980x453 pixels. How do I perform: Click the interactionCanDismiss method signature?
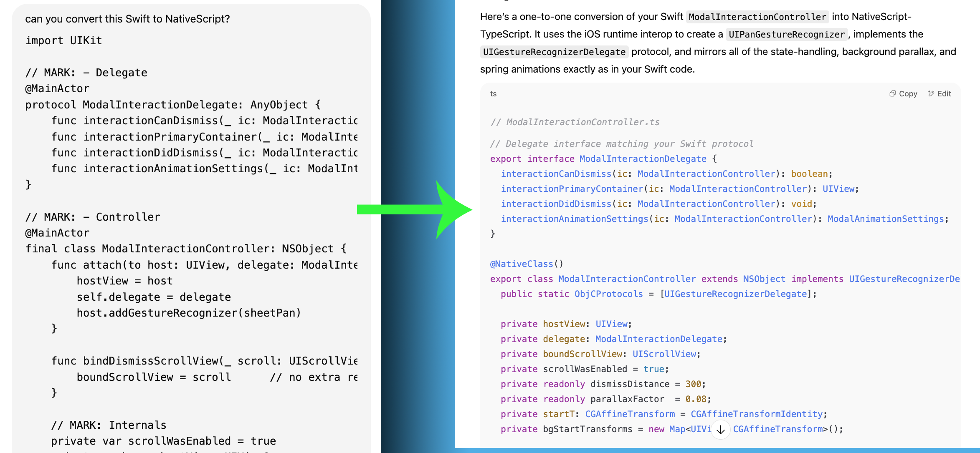tap(556, 174)
